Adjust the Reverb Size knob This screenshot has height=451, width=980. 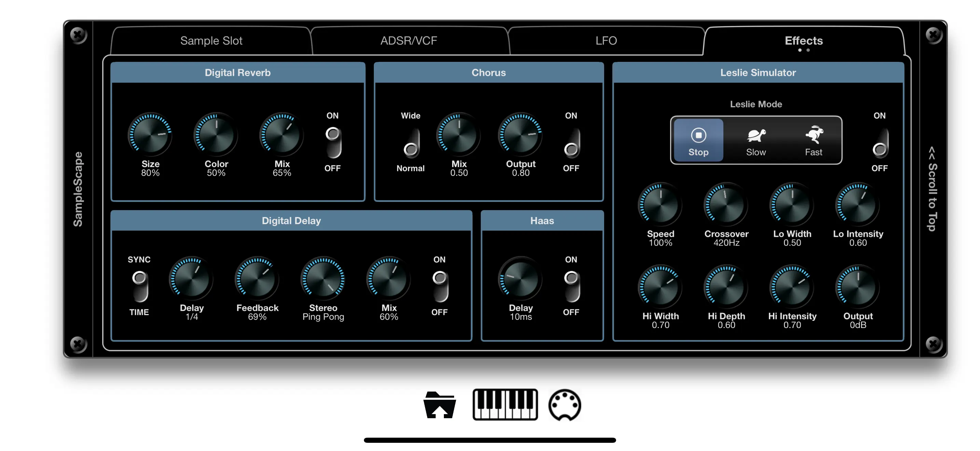pyautogui.click(x=150, y=136)
